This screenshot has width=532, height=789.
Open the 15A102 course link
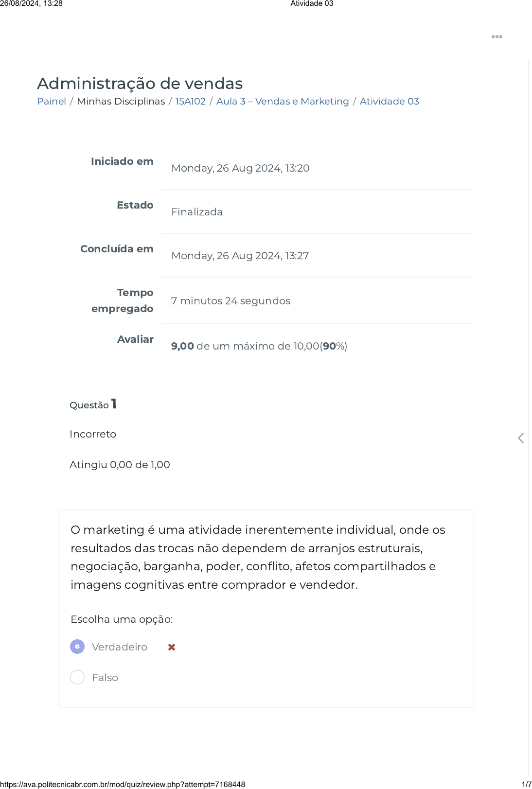(191, 101)
